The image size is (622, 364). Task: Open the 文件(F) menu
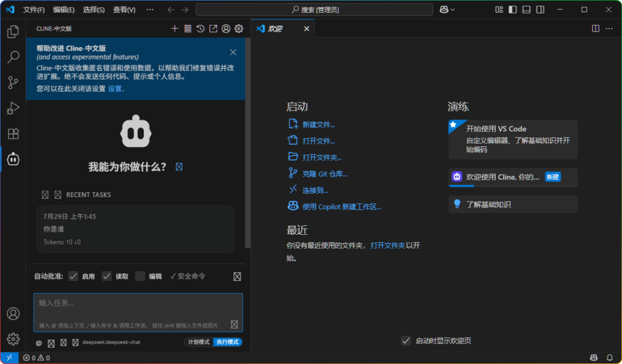click(34, 10)
